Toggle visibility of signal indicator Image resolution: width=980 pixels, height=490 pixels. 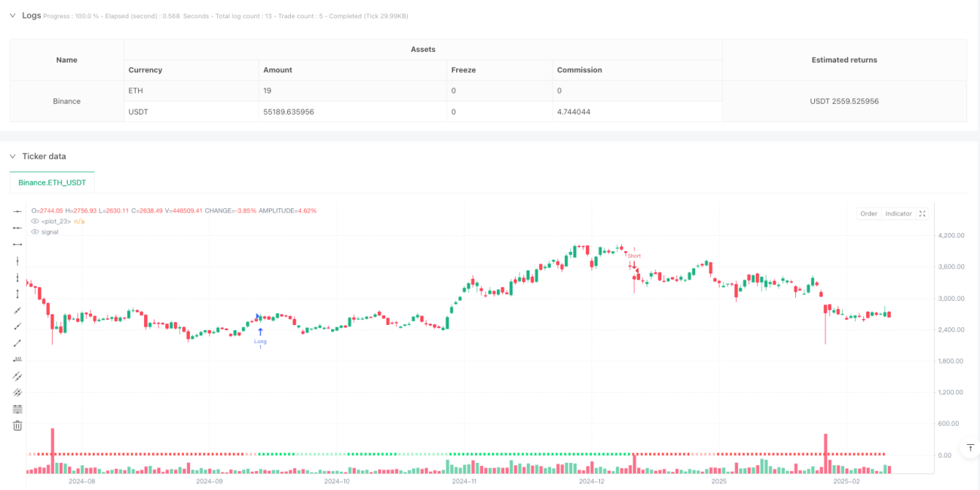click(x=35, y=231)
